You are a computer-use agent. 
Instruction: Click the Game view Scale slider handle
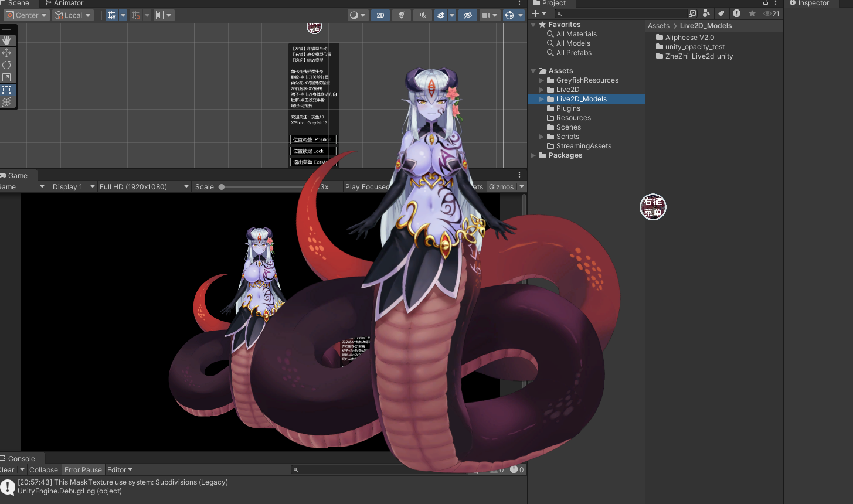click(222, 187)
